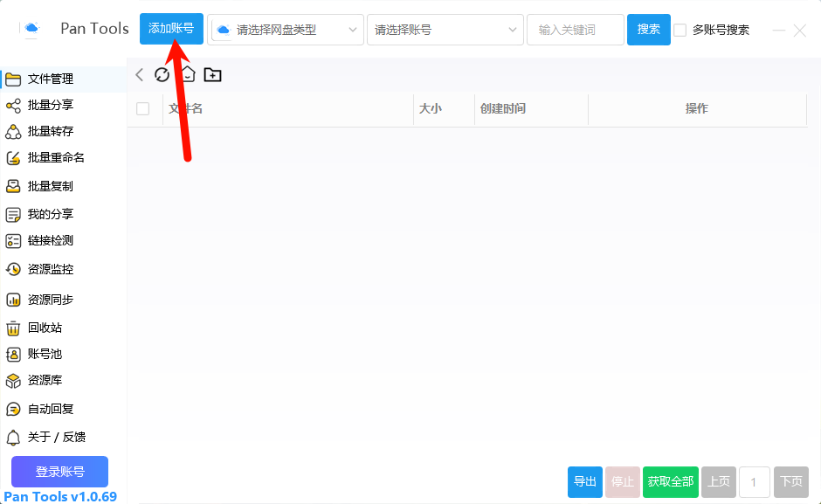This screenshot has width=821, height=504.
Task: Open the 自动回复 auto-reply panel
Action: click(52, 408)
